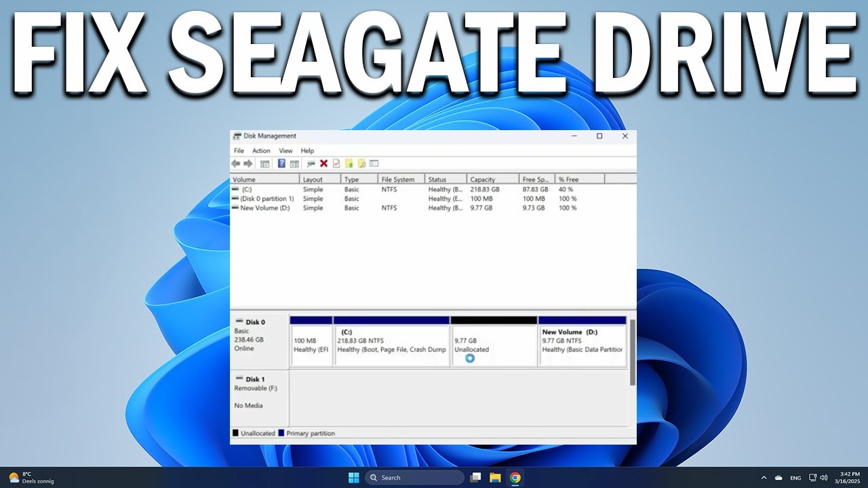Open the View menu

[x=285, y=150]
